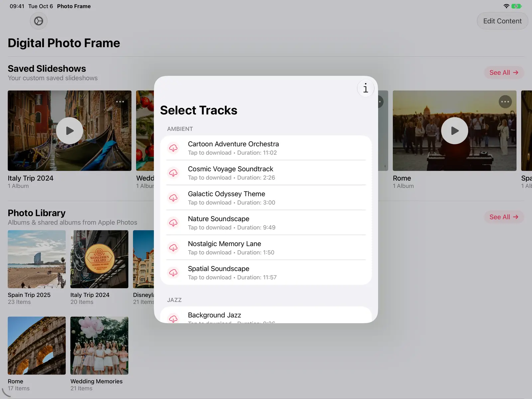Screen dimensions: 532x399
Task: See all Photo Library albums
Action: 504,217
